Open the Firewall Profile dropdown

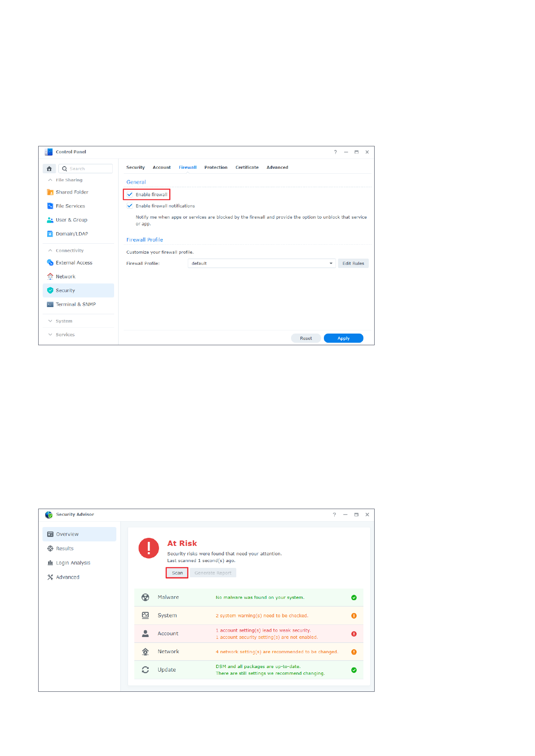261,264
